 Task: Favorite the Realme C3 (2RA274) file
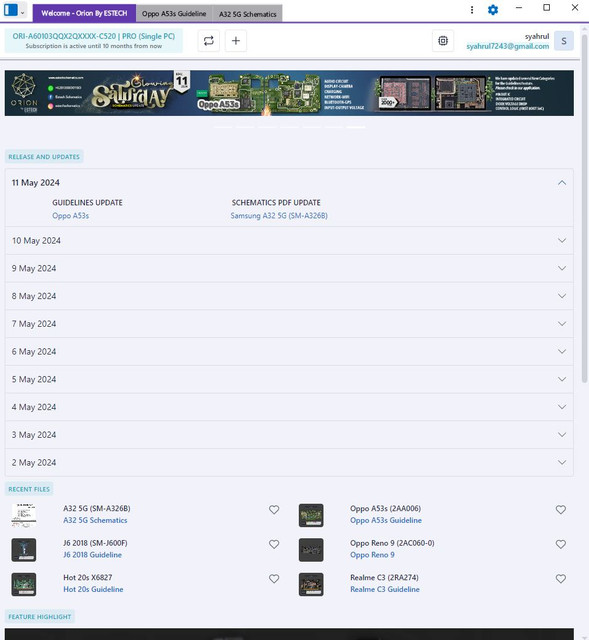click(x=561, y=578)
